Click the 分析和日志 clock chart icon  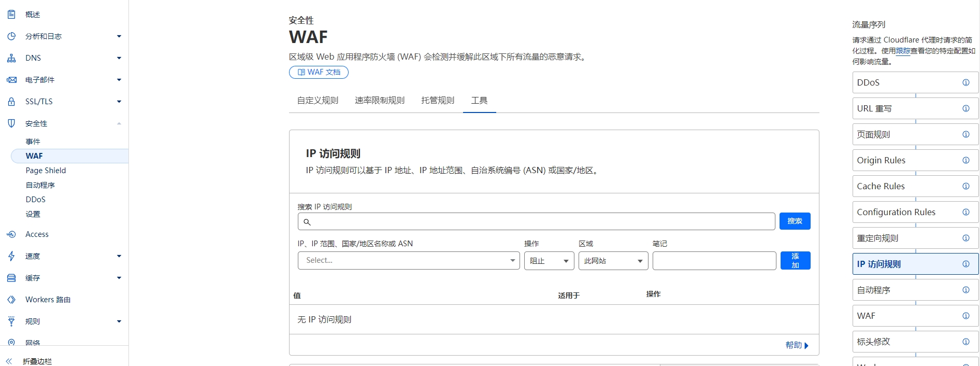pos(11,36)
